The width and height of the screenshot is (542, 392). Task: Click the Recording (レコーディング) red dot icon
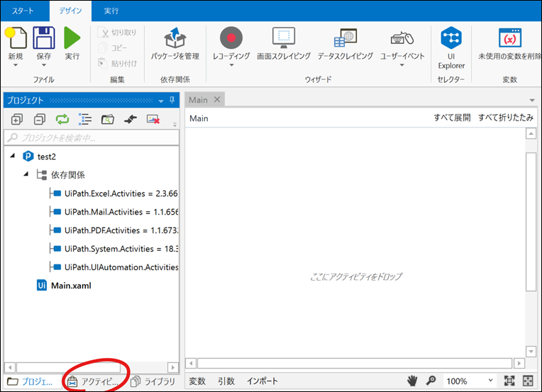(x=231, y=38)
